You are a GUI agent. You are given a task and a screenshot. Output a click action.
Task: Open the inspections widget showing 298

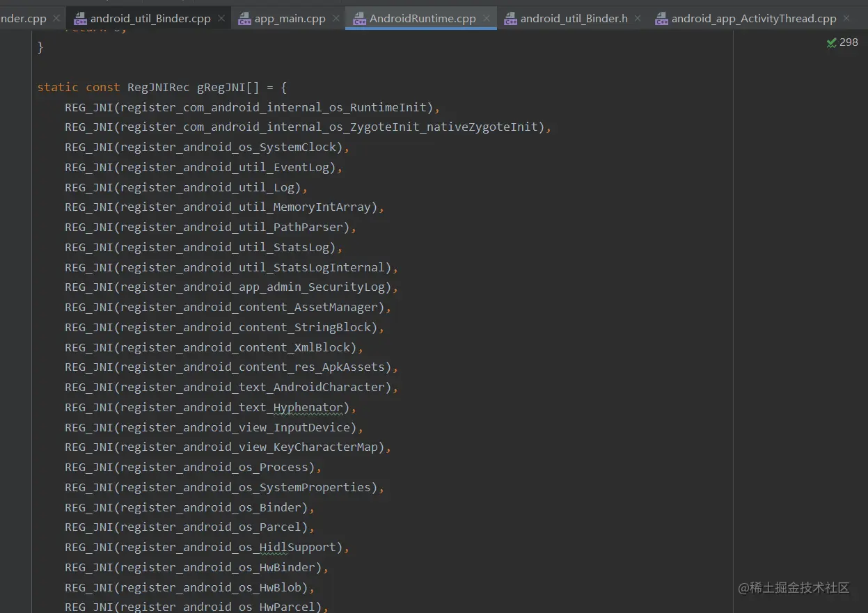pos(842,42)
